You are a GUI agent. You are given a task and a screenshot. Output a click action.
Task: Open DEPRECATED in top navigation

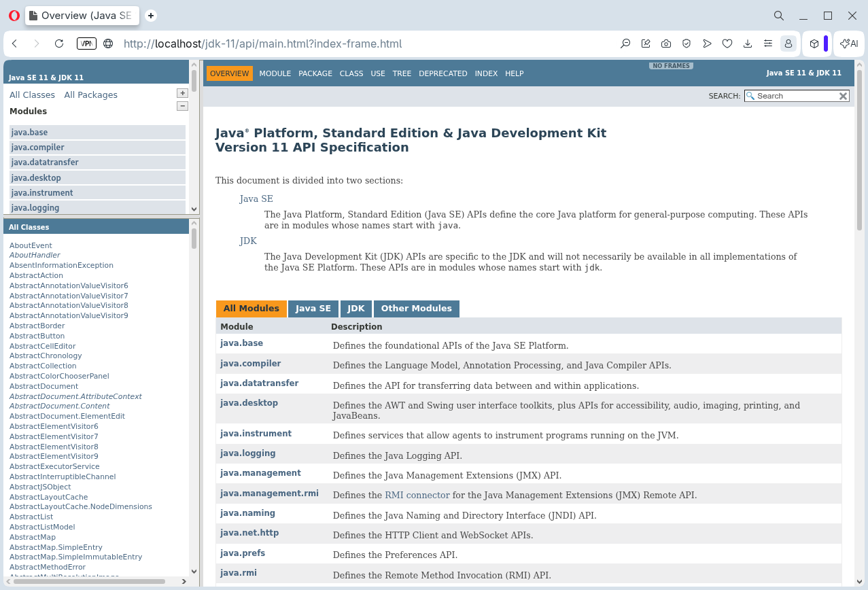pos(443,73)
